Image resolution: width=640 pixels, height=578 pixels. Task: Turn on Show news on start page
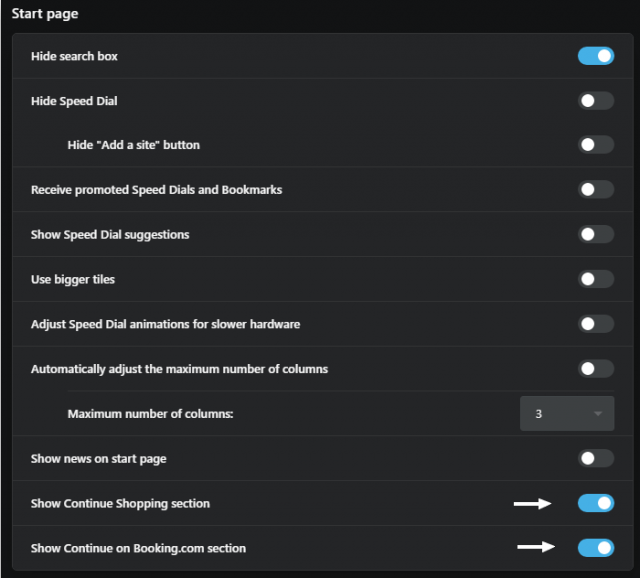pyautogui.click(x=596, y=458)
